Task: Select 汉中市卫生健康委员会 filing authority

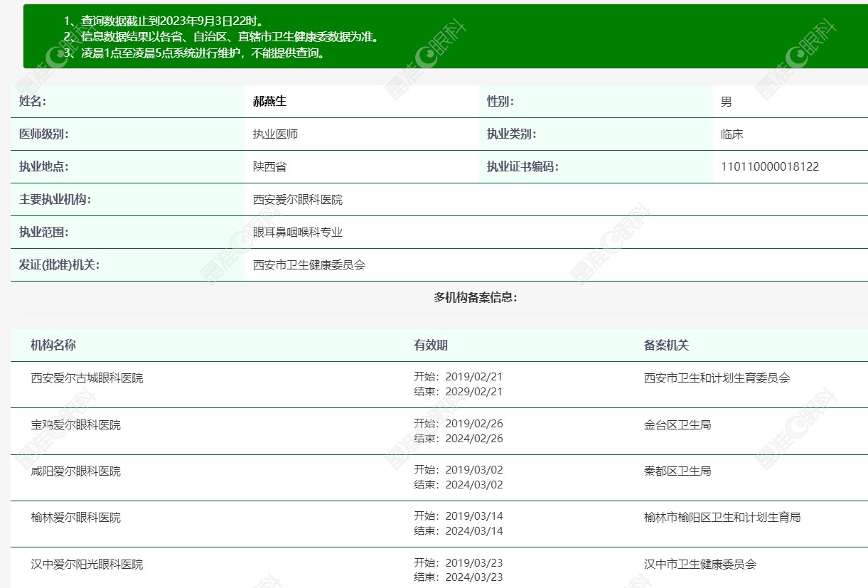Action: 700,565
